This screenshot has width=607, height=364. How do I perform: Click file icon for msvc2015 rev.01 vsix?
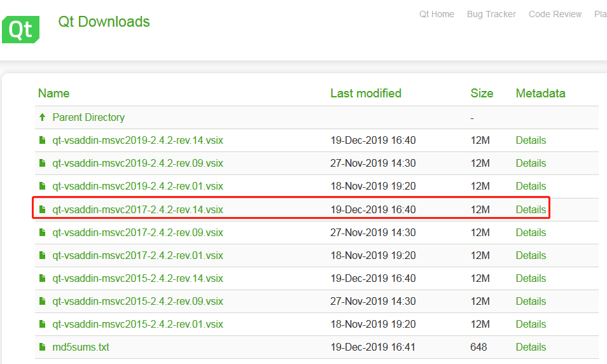[43, 324]
